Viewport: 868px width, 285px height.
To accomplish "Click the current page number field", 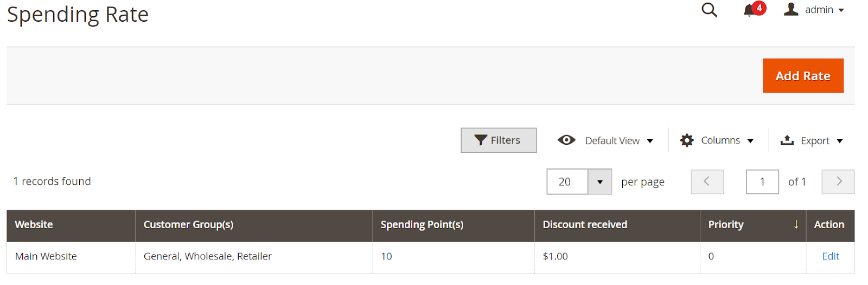I will [x=762, y=182].
